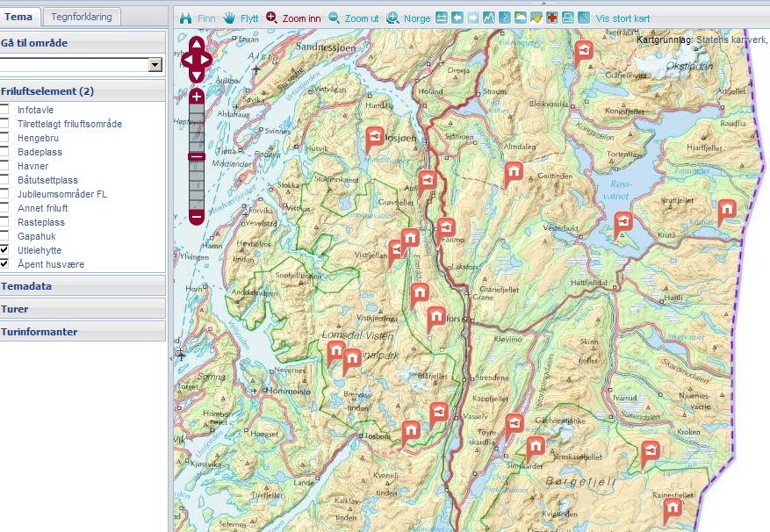Click the Zoom ut magnifier tool
Viewport: 770px width, 532px height.
(x=354, y=18)
